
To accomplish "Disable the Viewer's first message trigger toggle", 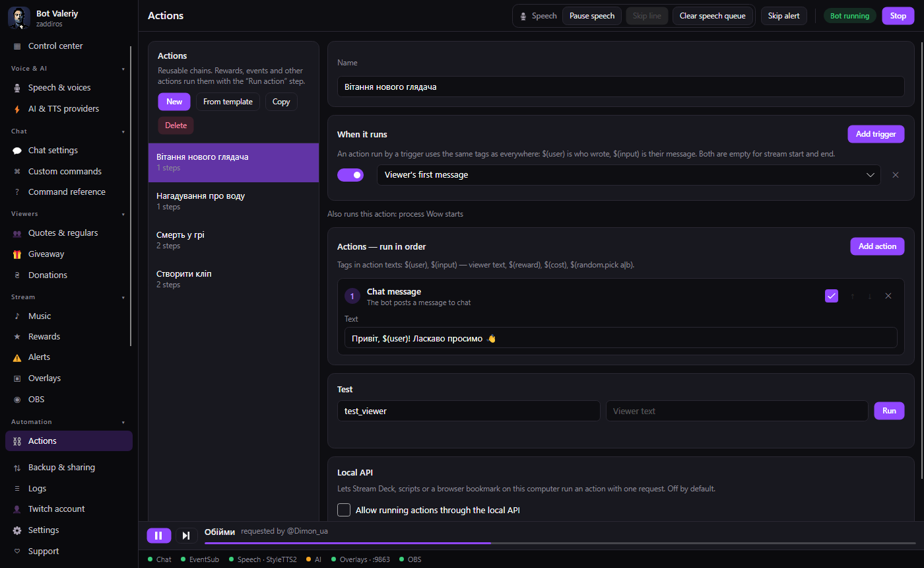I will 350,175.
